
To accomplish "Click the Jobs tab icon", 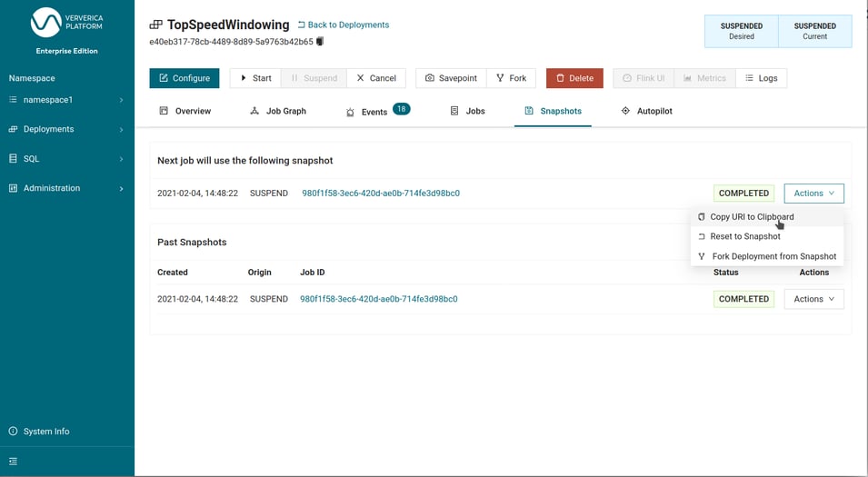I will 454,111.
